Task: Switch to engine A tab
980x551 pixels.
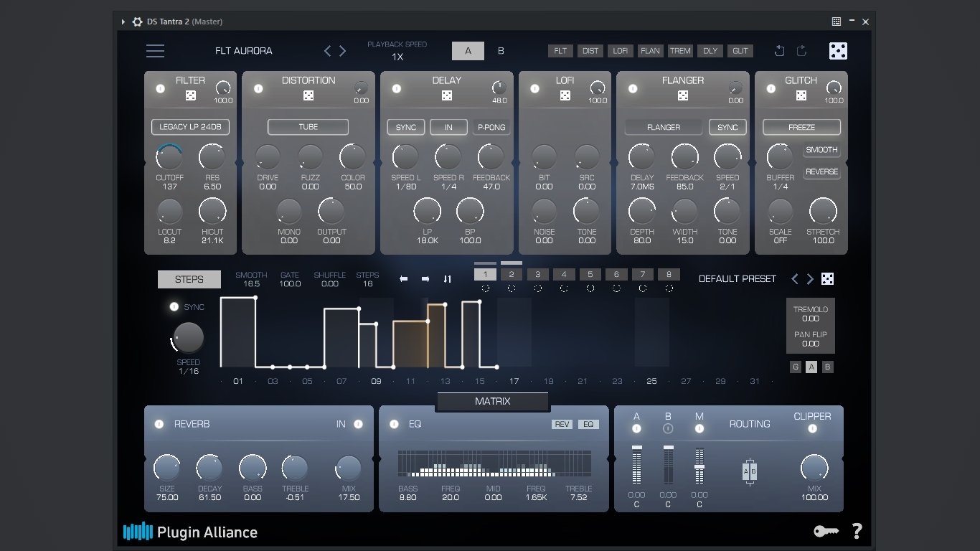Action: (x=468, y=51)
